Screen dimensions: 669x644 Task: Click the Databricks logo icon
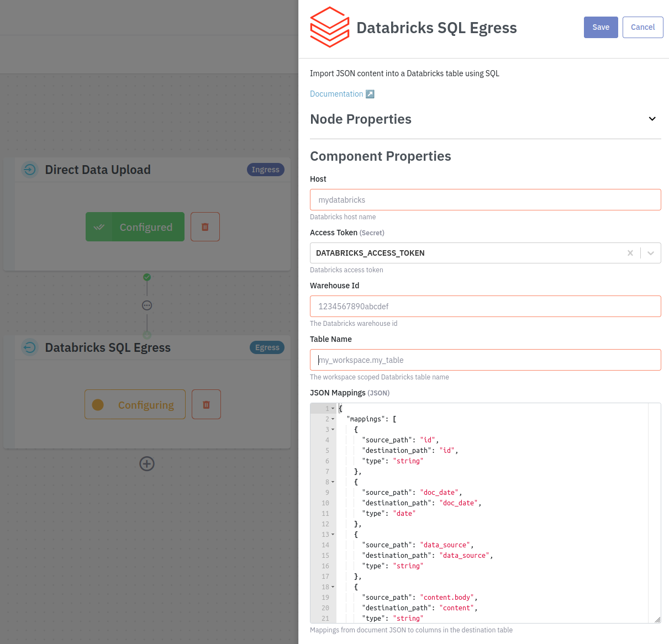(330, 27)
